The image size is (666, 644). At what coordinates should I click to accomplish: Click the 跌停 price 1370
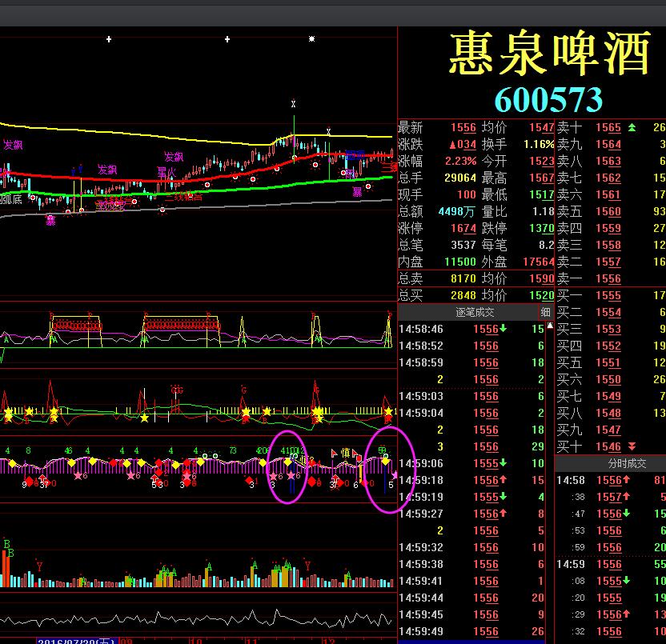[542, 228]
